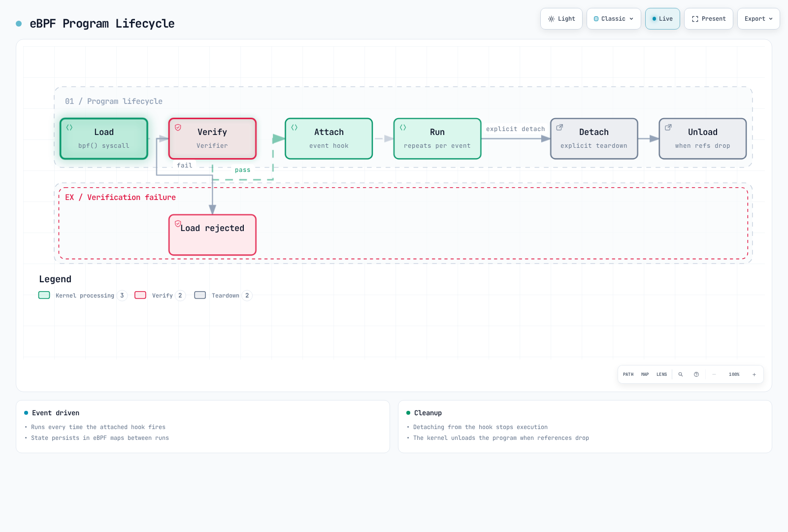Click the 'fail' edge label
The width and height of the screenshot is (788, 532).
pyautogui.click(x=185, y=166)
